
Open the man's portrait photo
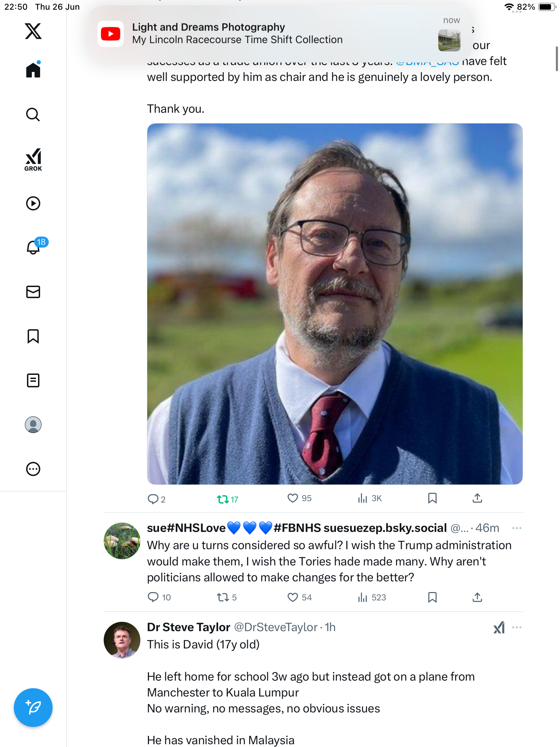pos(335,304)
